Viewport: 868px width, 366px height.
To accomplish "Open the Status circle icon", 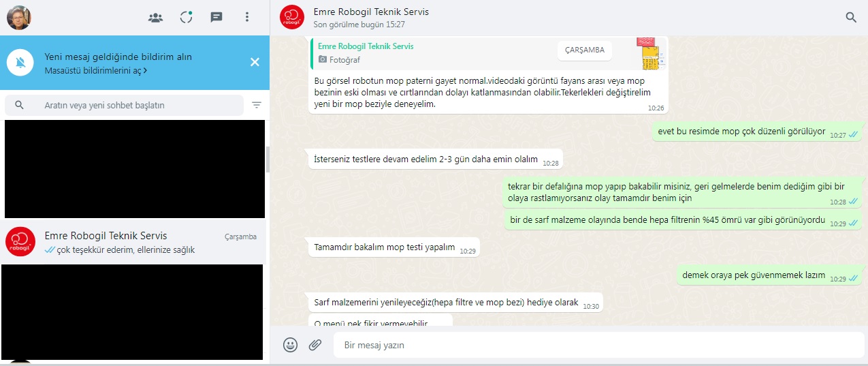I will click(186, 18).
